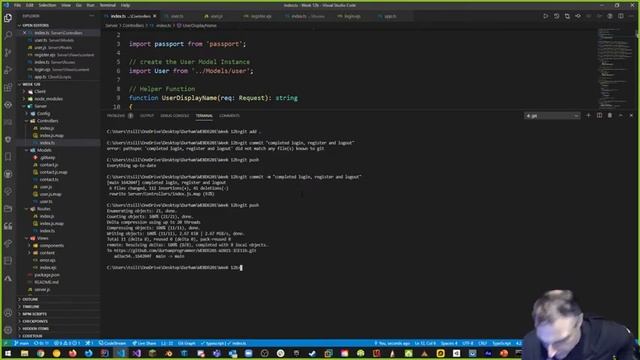This screenshot has height=360, width=640.
Task: Switch to the Debug Console tab
Action: (x=175, y=116)
